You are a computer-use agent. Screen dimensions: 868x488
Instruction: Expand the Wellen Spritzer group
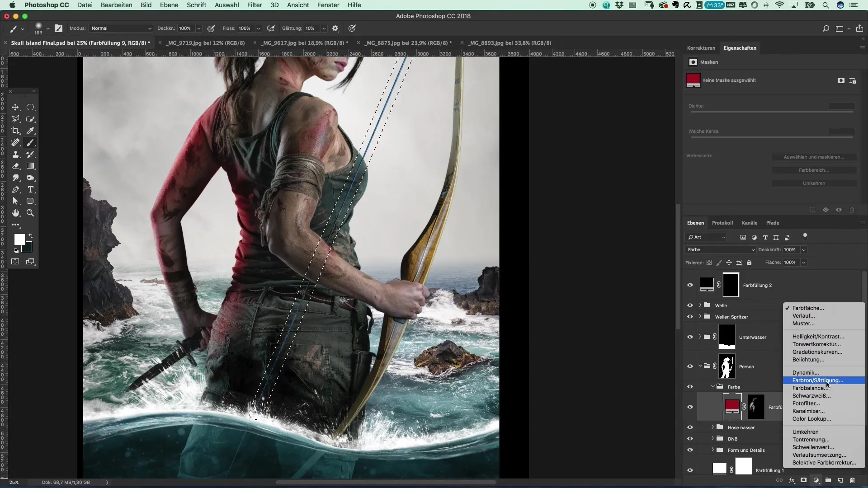(700, 316)
